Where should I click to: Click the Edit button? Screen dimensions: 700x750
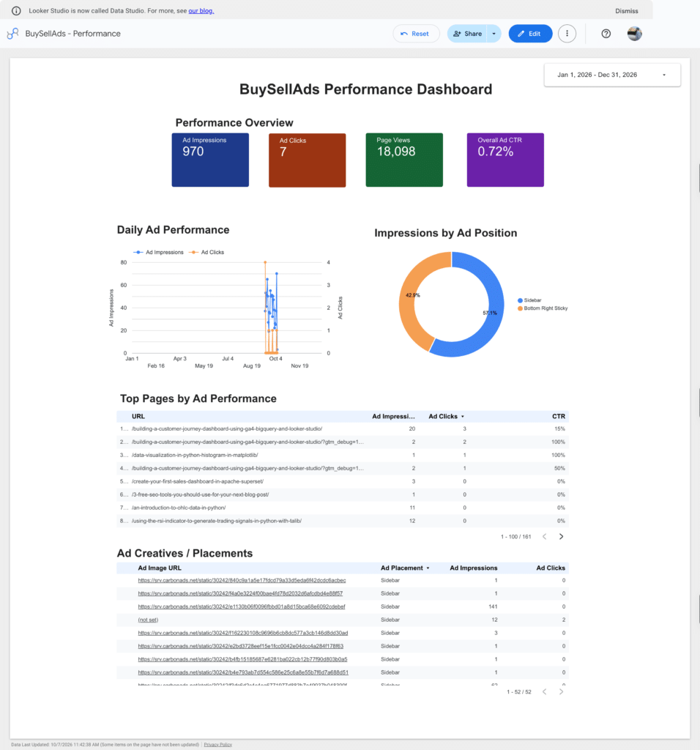[530, 34]
